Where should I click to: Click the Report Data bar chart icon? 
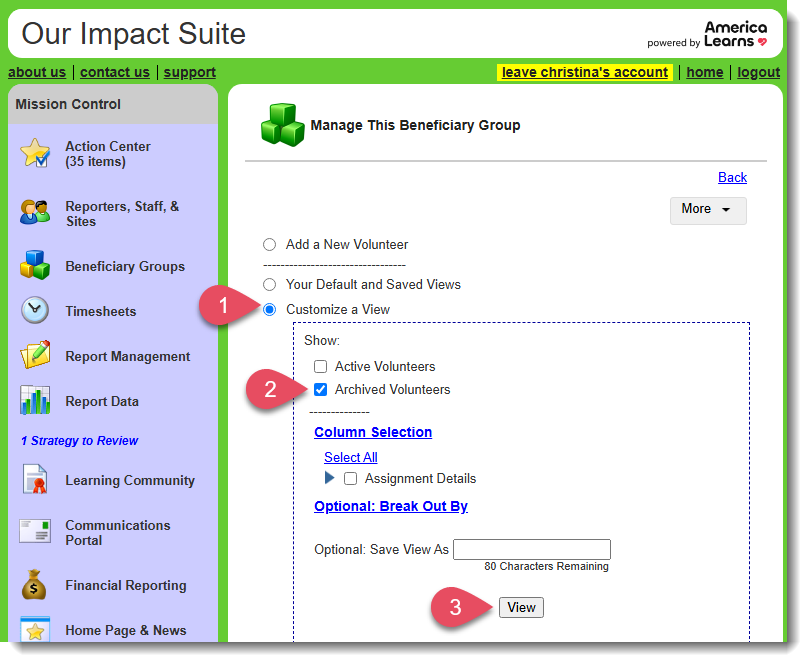point(35,400)
